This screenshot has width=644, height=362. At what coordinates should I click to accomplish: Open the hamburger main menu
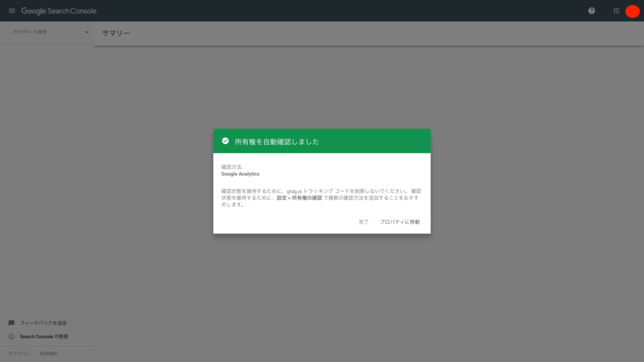tap(12, 11)
